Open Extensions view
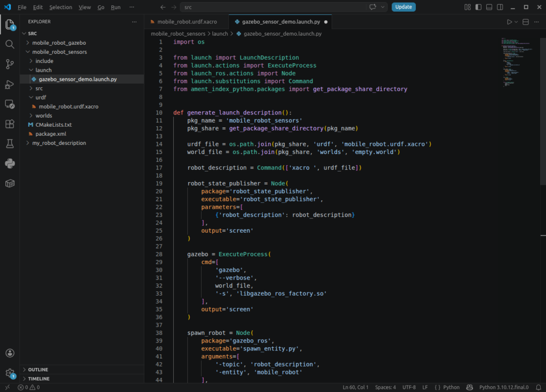This screenshot has width=546, height=392. (10, 124)
